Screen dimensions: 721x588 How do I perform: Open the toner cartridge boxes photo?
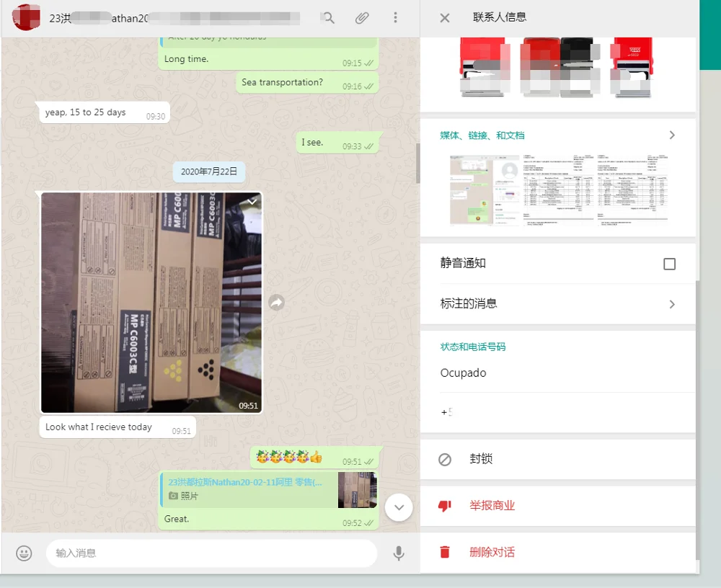[151, 303]
